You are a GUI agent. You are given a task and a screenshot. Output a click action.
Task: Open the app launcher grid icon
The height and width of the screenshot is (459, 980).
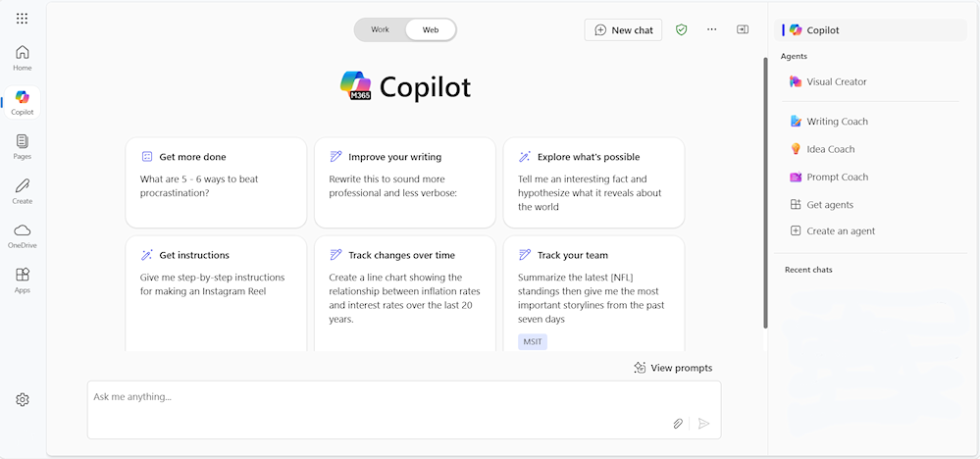23,19
